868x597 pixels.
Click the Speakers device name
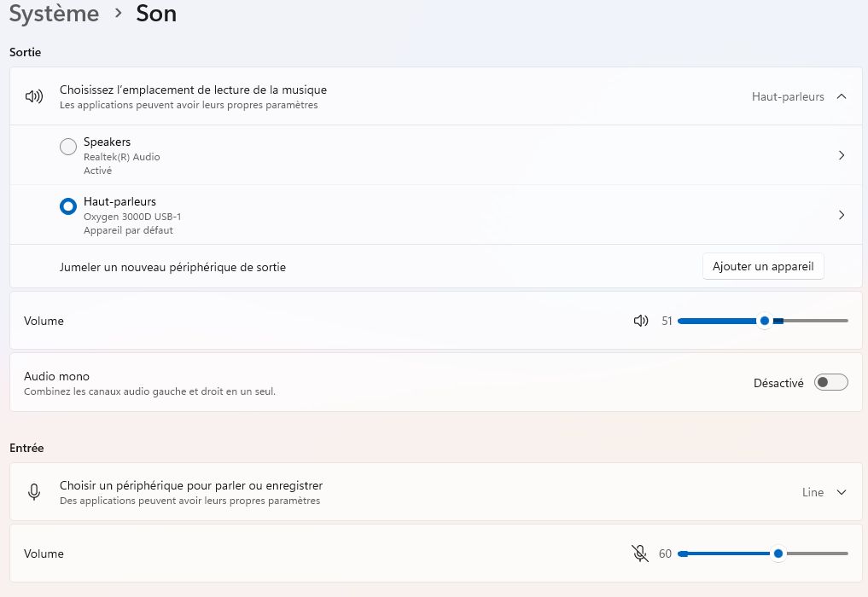tap(107, 142)
